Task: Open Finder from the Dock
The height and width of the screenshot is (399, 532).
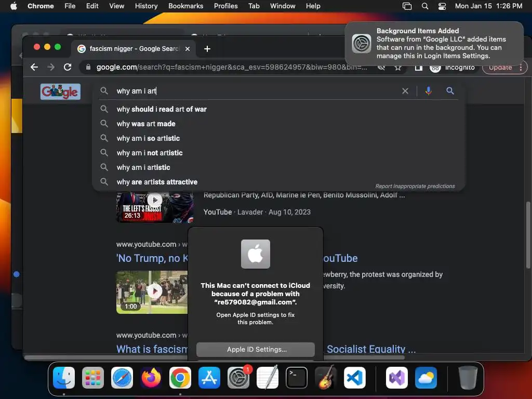Action: click(x=64, y=378)
